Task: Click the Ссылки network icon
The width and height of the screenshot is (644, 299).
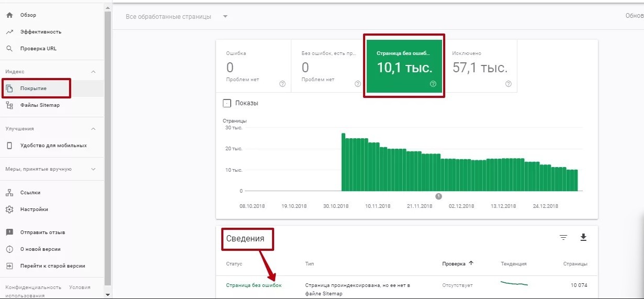Action: point(9,193)
